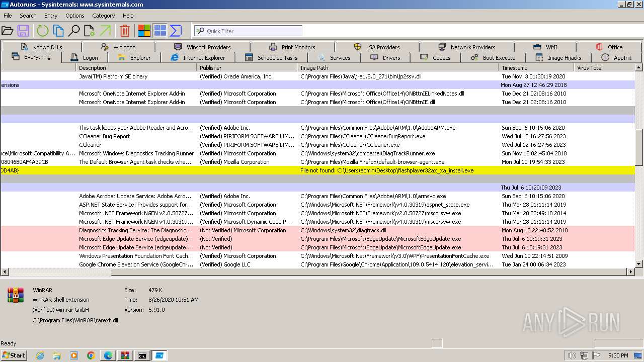
Task: Click the WinRAR icon in details pane
Action: [x=16, y=295]
